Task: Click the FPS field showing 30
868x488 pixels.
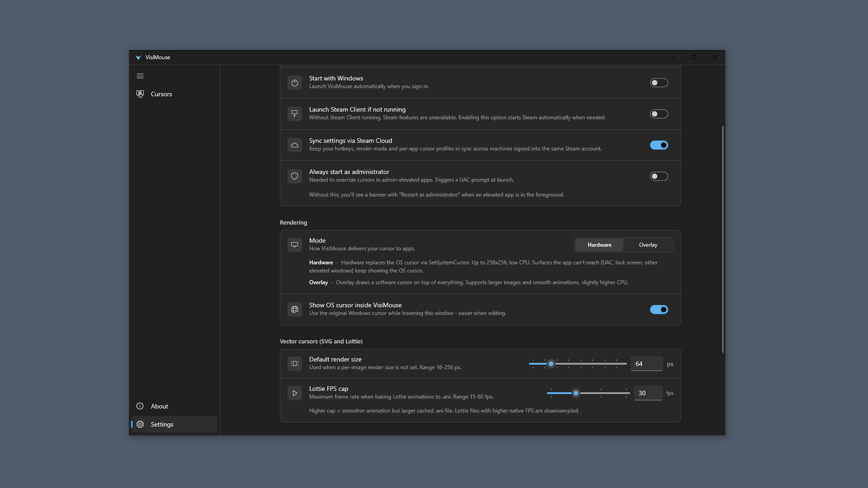Action: tap(648, 393)
